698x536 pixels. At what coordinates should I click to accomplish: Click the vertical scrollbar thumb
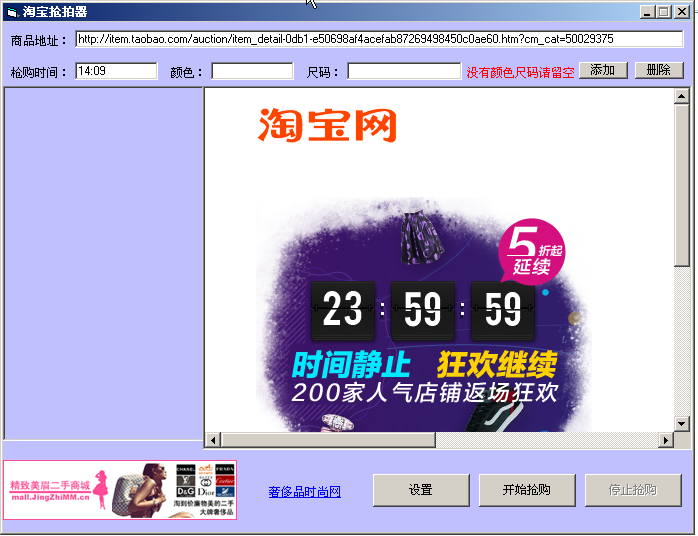tap(682, 185)
